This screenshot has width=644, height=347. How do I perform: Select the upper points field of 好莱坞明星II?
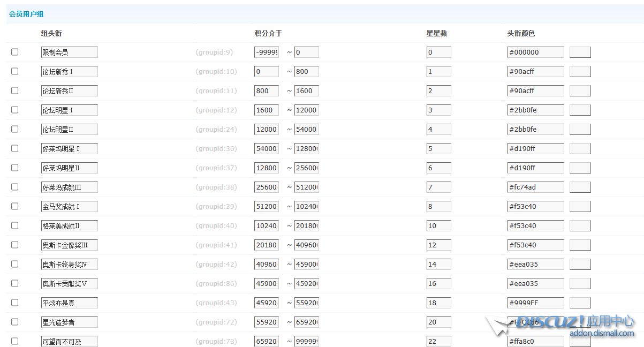click(x=305, y=168)
